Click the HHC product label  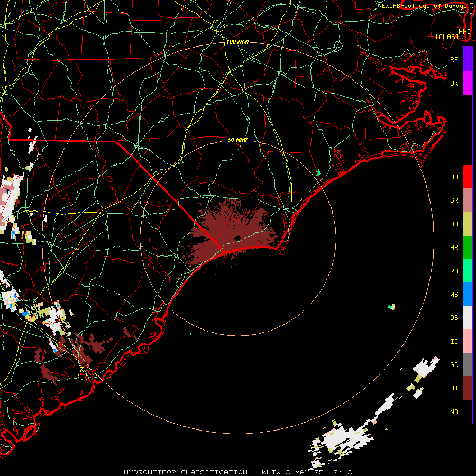coord(464,32)
